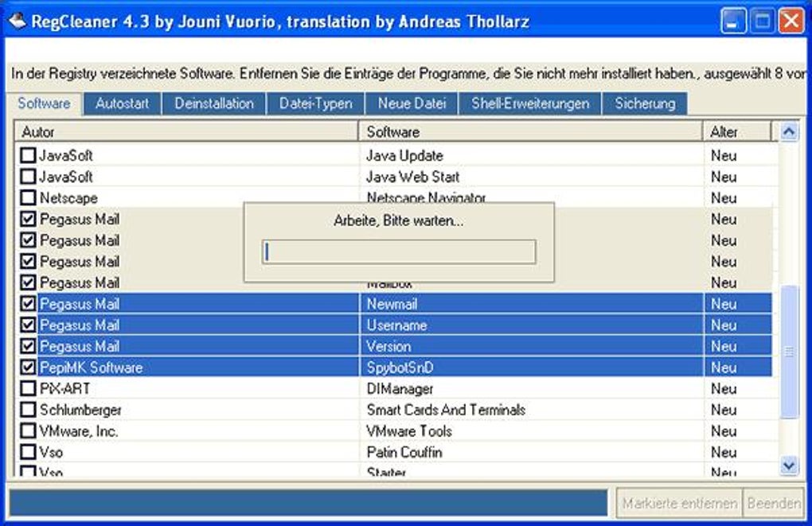
Task: Click the Beenden button
Action: [x=774, y=503]
